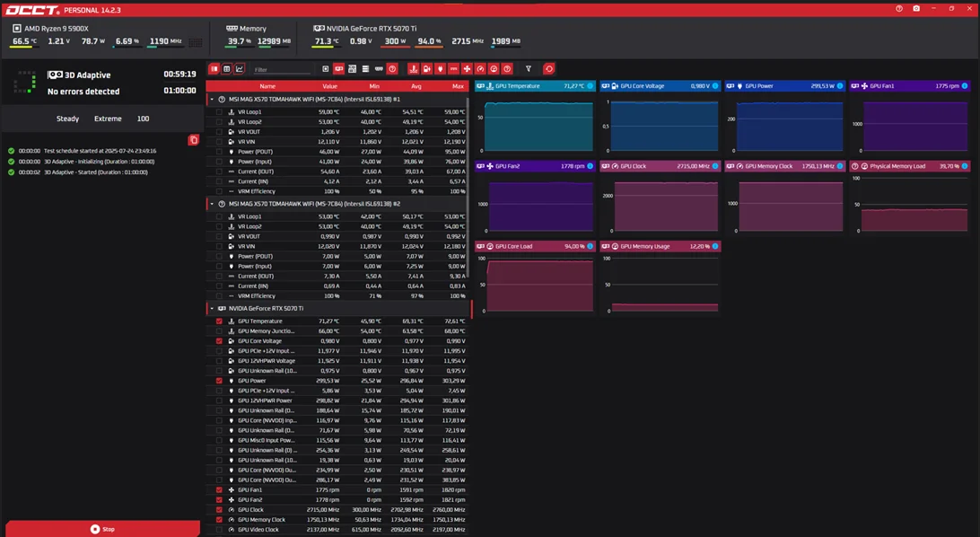Switch to graph-only view icon

click(240, 69)
